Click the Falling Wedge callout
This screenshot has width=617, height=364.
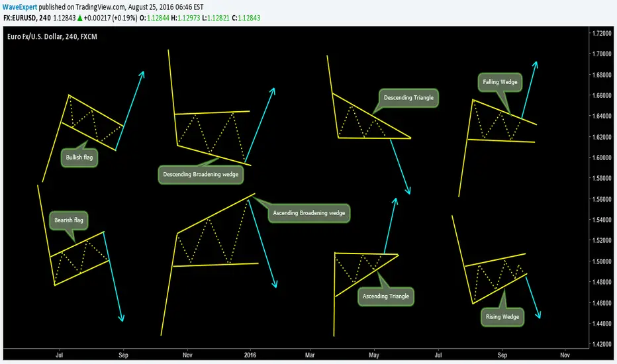[500, 82]
